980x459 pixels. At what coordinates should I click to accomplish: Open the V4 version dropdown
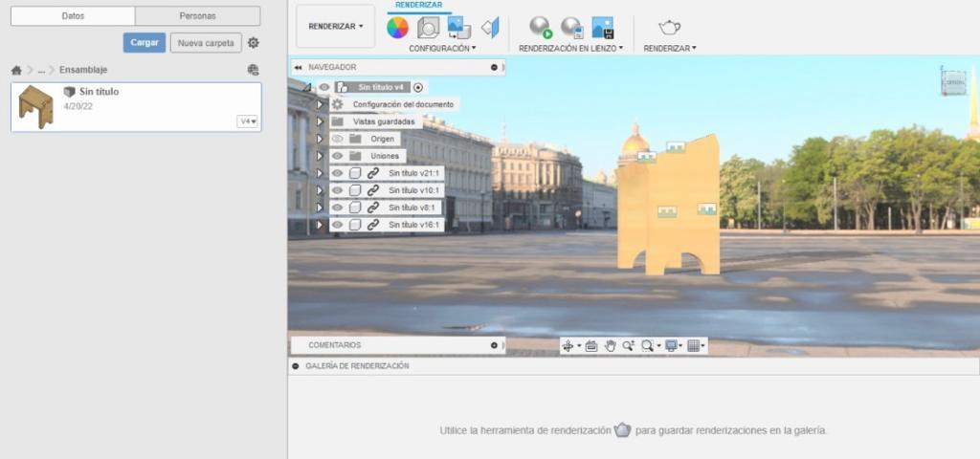[x=248, y=121]
